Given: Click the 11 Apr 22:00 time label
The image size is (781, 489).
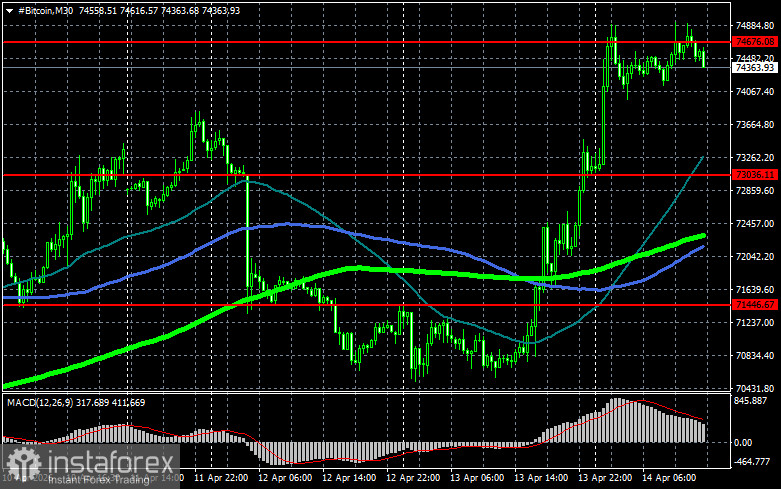Looking at the screenshot, I should (x=221, y=478).
